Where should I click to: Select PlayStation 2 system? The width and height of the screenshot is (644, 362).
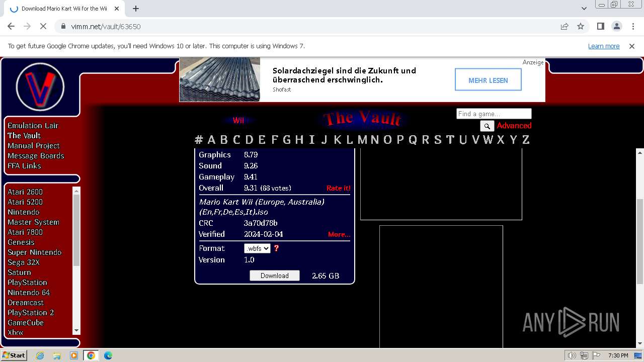31,313
